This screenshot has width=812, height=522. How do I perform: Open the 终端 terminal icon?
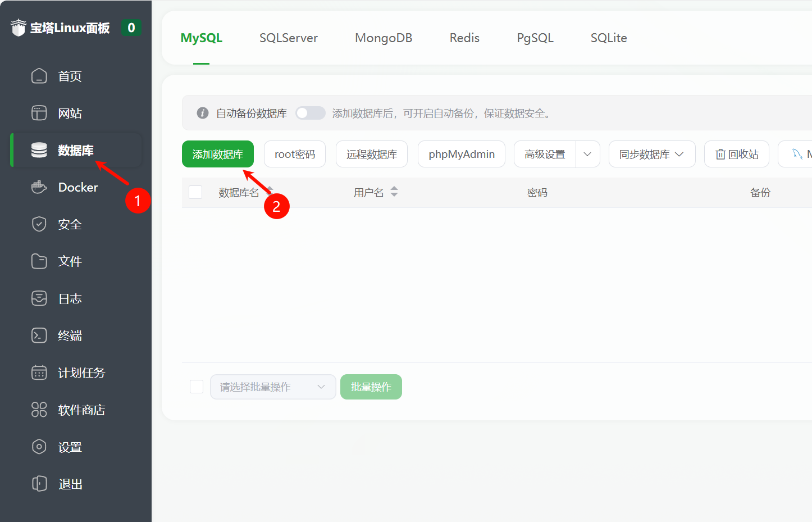click(39, 335)
